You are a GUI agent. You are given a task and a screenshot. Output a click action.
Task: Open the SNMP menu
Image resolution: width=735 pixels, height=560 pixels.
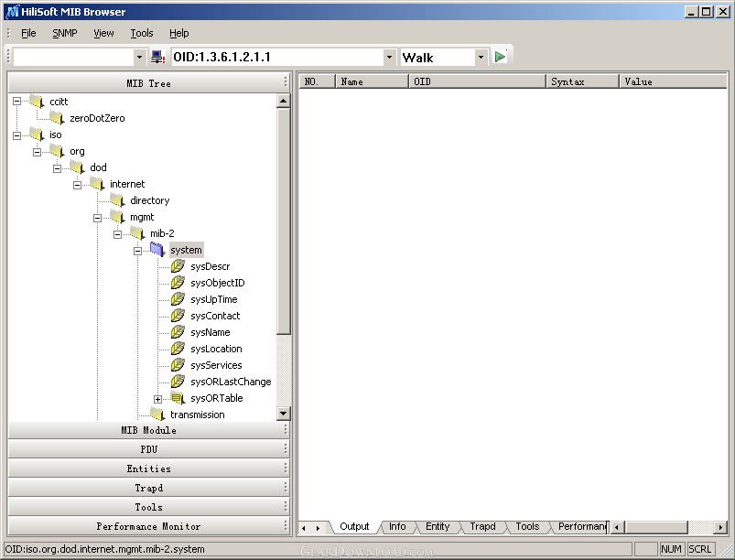tap(65, 33)
